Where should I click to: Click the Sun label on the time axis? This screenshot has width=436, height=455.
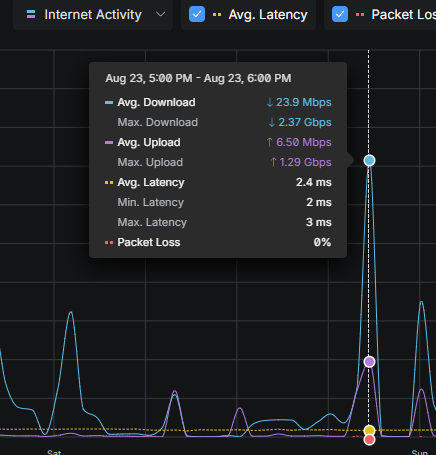[419, 452]
